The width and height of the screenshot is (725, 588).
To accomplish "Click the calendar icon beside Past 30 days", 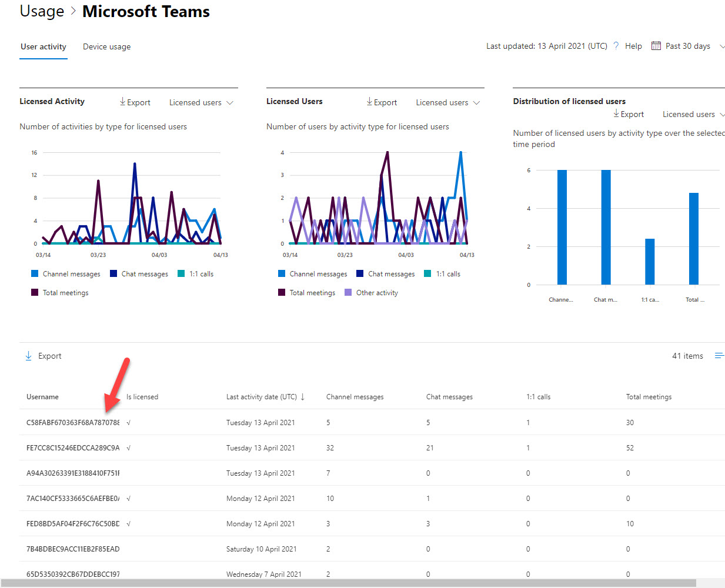I will pyautogui.click(x=656, y=46).
